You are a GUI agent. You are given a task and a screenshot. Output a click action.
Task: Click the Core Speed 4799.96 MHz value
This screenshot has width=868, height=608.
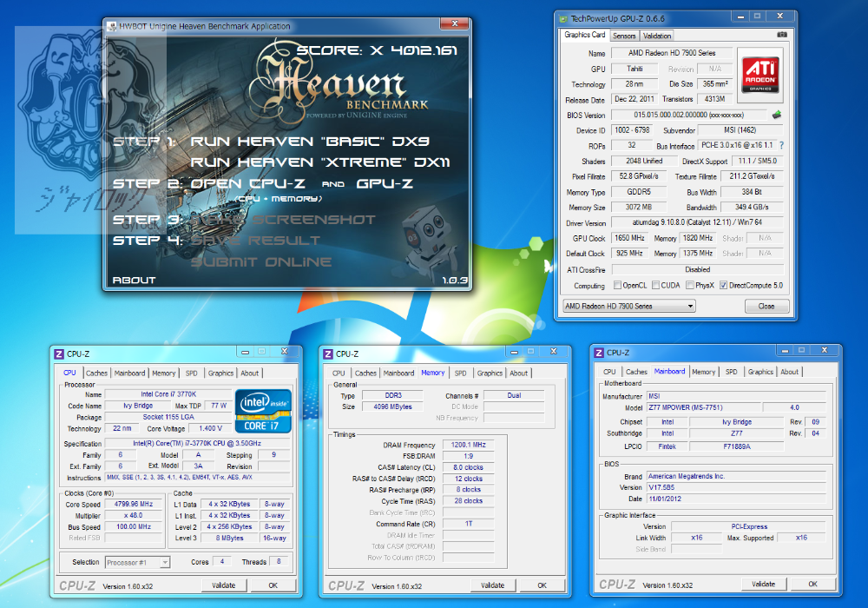[x=134, y=505]
